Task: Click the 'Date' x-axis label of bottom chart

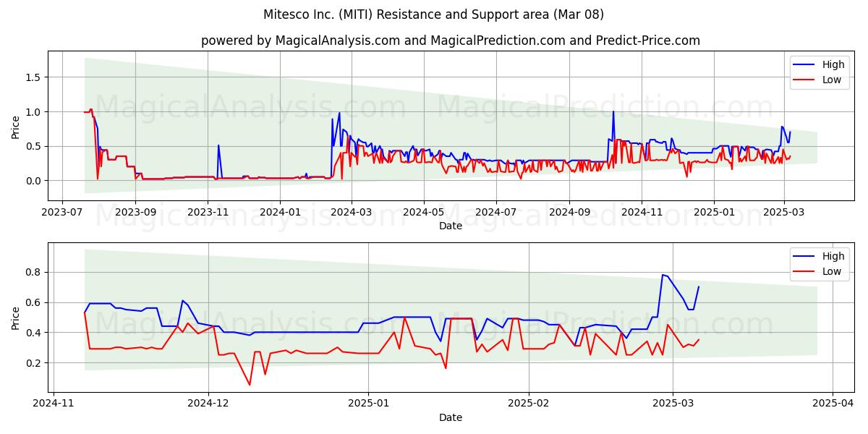Action: (451, 417)
